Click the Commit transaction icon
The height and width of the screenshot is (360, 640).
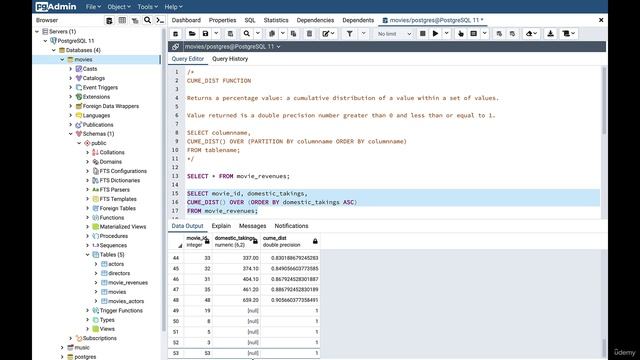tap(499, 34)
